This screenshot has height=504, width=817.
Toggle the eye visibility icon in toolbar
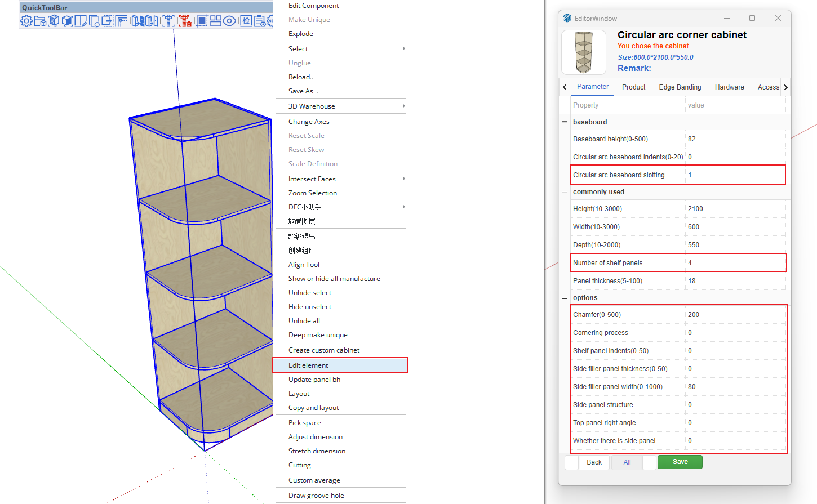pyautogui.click(x=229, y=21)
